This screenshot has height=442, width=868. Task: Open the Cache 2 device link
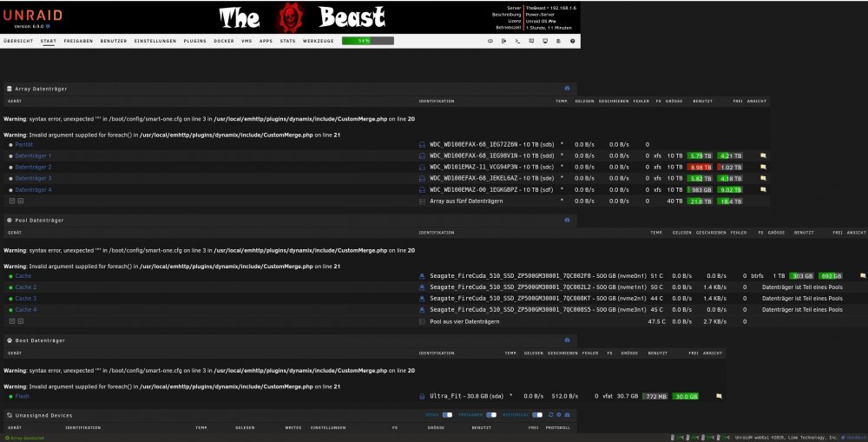26,287
